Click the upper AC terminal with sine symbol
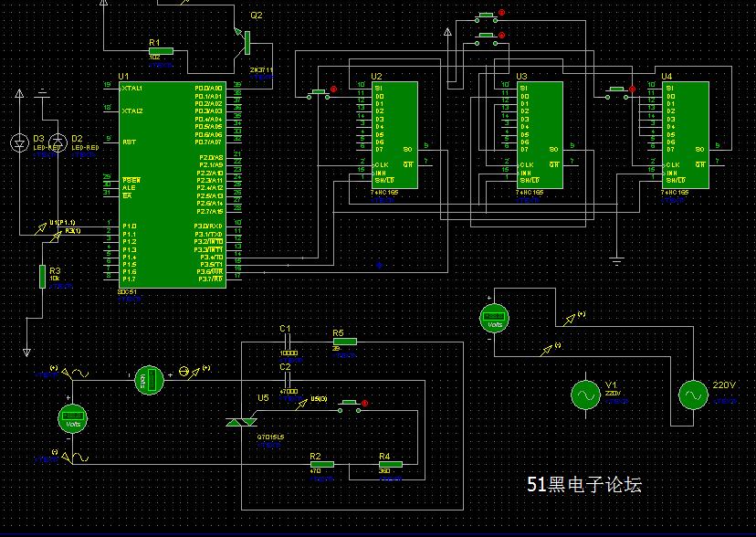Viewport: 756px width, 537px height. coord(76,374)
